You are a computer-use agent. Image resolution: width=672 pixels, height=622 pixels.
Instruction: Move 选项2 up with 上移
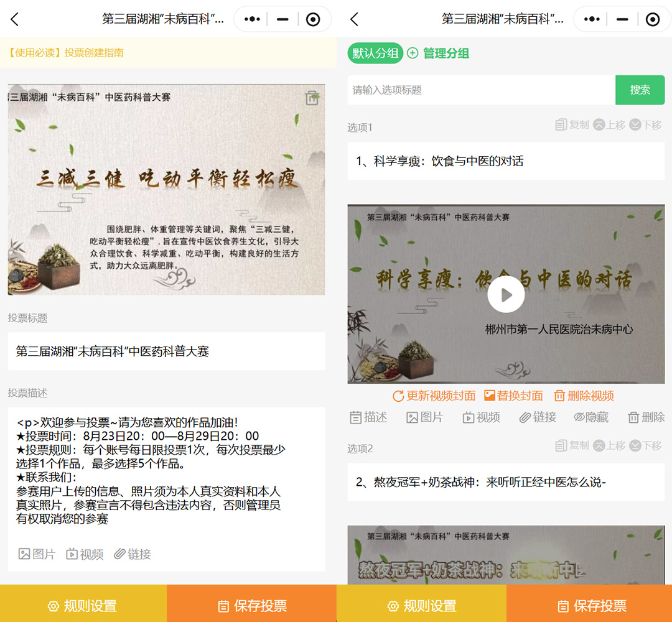(609, 446)
